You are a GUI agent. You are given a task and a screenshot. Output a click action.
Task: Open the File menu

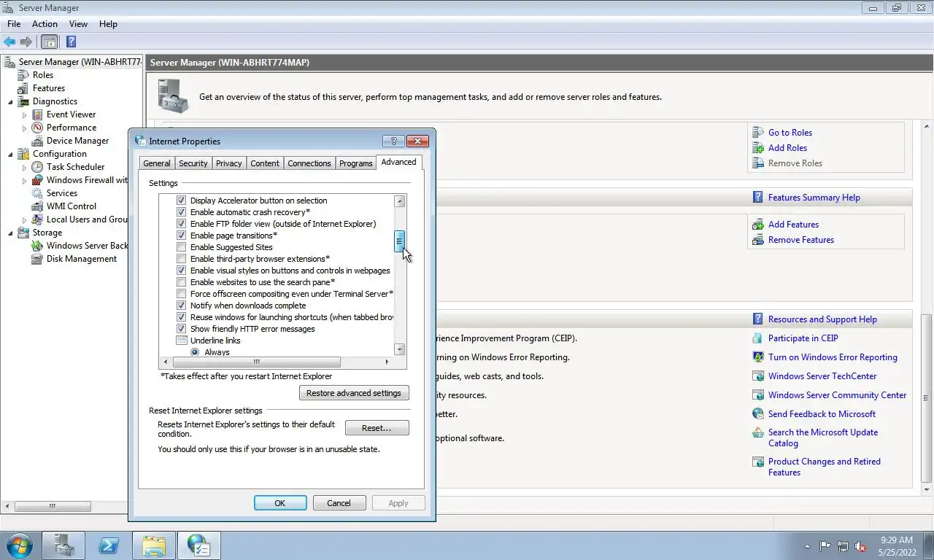[14, 24]
